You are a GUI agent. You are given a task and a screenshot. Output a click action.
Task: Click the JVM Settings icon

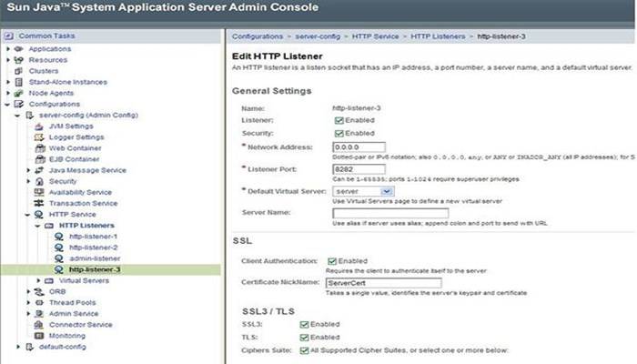38,126
